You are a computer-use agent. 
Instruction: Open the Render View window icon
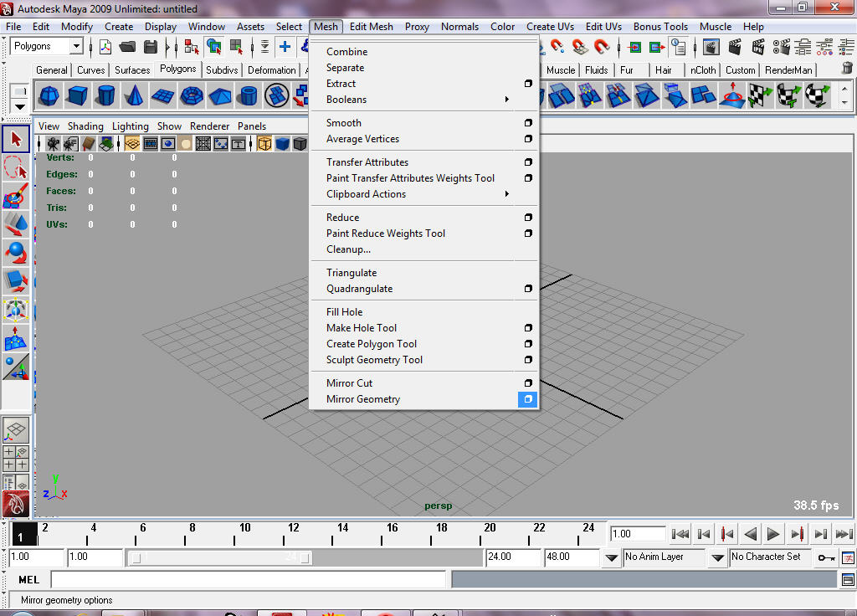[711, 47]
